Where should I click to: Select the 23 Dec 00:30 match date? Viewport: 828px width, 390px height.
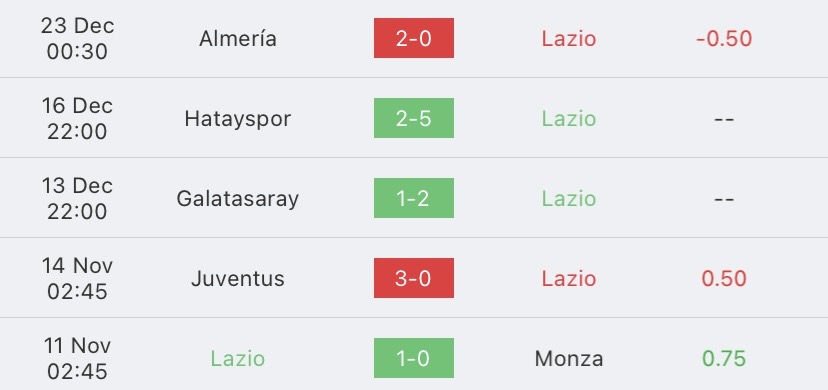(x=77, y=39)
